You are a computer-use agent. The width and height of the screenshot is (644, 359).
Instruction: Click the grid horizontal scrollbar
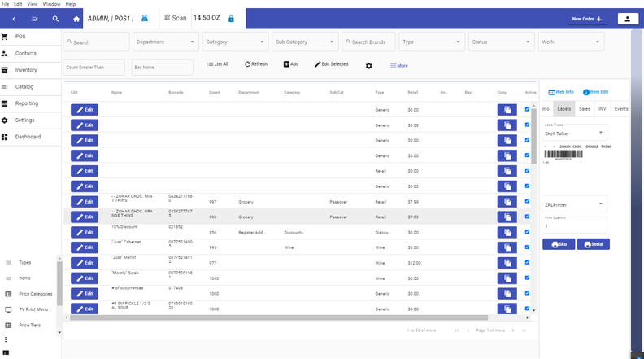point(279,317)
